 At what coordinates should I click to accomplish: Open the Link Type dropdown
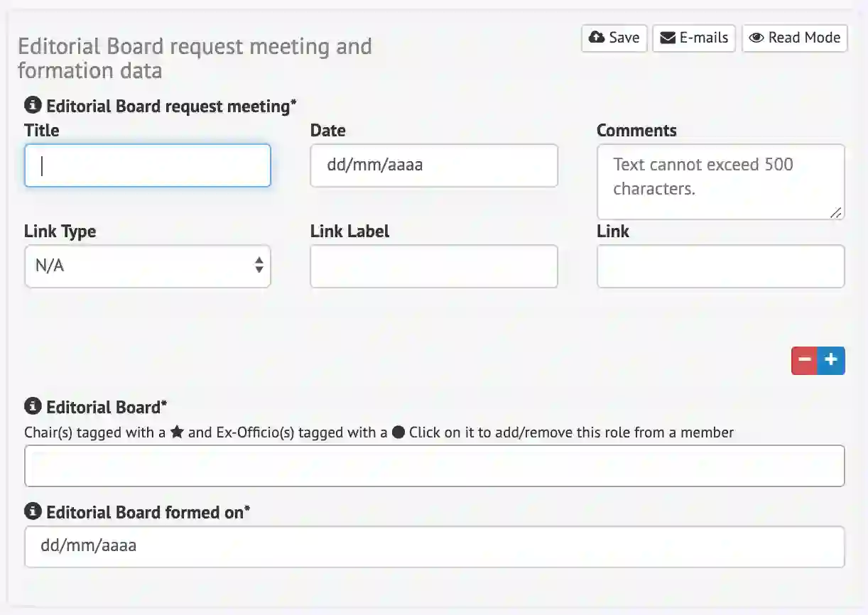tap(147, 266)
